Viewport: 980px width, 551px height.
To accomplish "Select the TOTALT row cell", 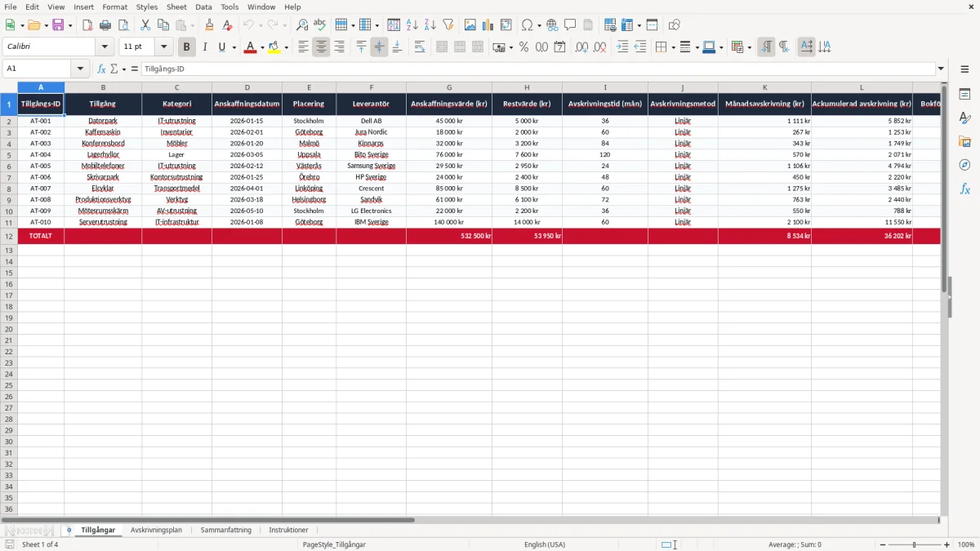I will pyautogui.click(x=41, y=236).
